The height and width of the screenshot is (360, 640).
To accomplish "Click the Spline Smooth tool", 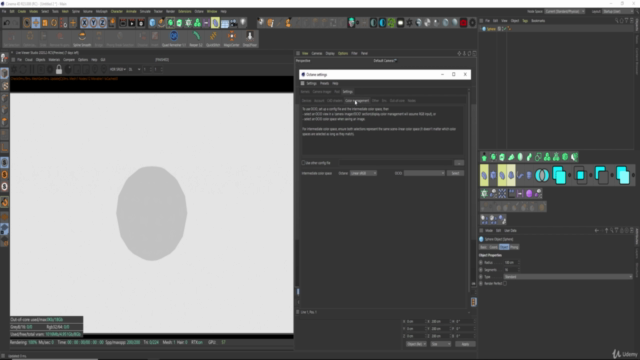I will 82,38.
